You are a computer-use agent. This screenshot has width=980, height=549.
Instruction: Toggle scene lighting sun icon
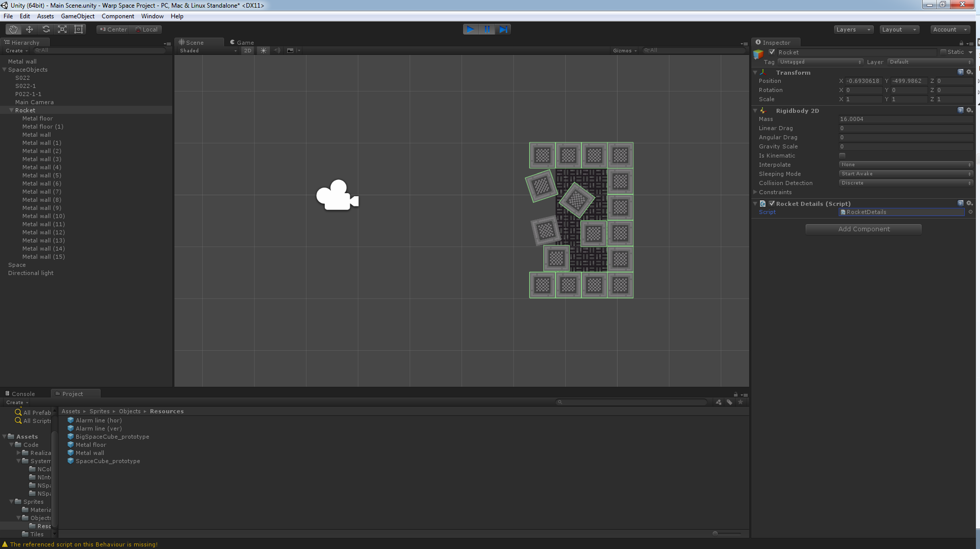tap(263, 50)
